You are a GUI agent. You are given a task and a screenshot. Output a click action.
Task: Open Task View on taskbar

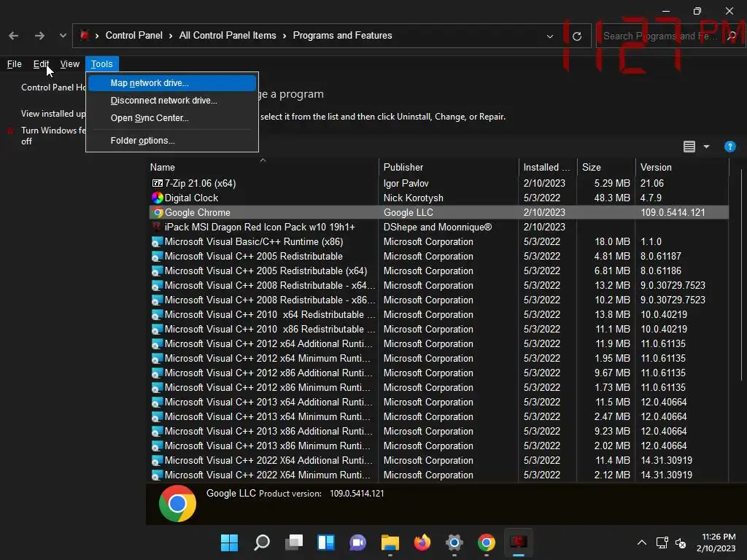coord(294,542)
